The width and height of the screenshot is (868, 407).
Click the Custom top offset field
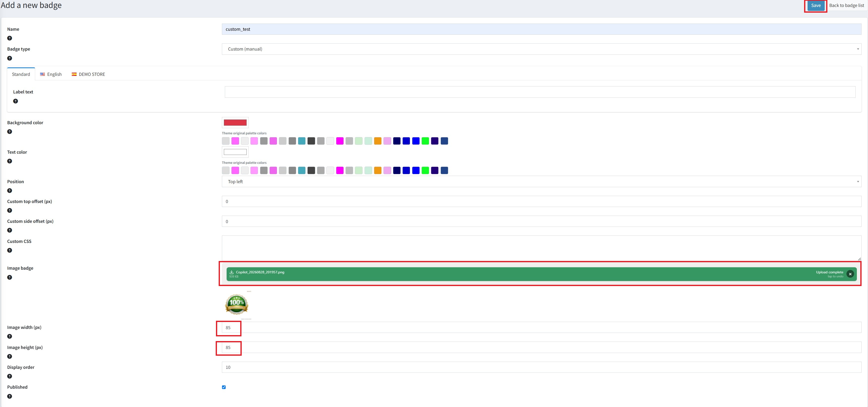point(542,201)
